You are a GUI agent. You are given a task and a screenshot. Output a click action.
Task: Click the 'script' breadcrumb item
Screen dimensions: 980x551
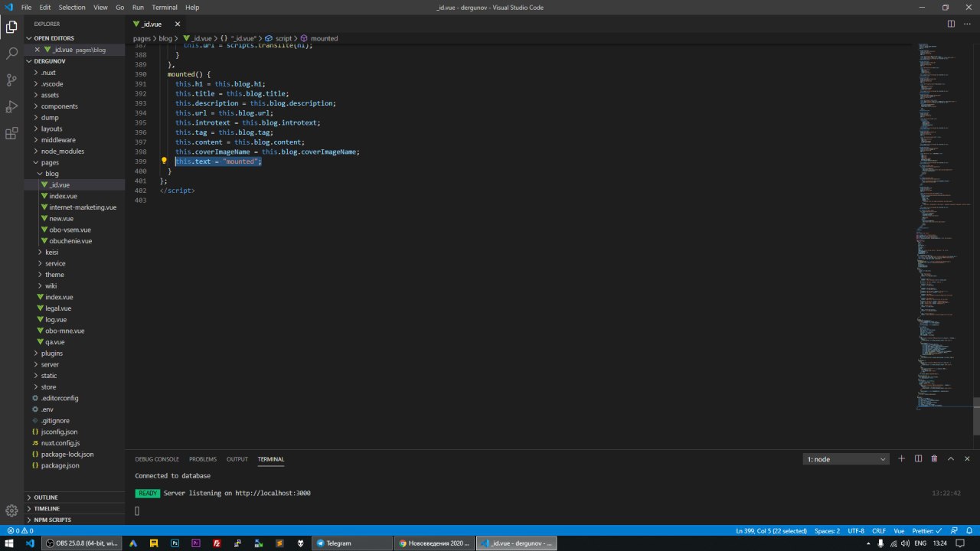tap(279, 38)
